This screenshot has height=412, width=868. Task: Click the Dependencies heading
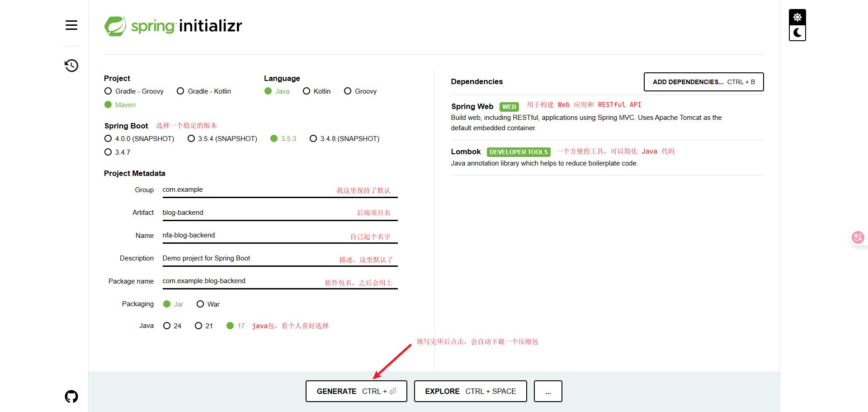tap(476, 81)
